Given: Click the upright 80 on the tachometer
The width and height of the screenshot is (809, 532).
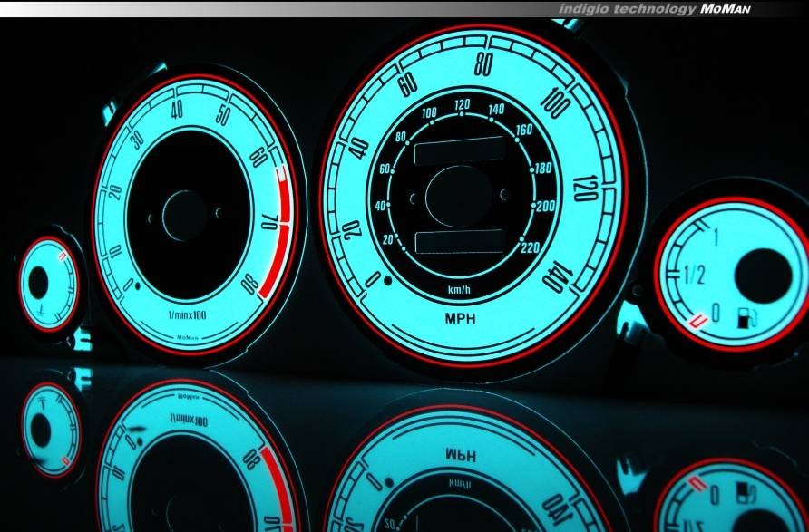Looking at the screenshot, I should pos(250,284).
